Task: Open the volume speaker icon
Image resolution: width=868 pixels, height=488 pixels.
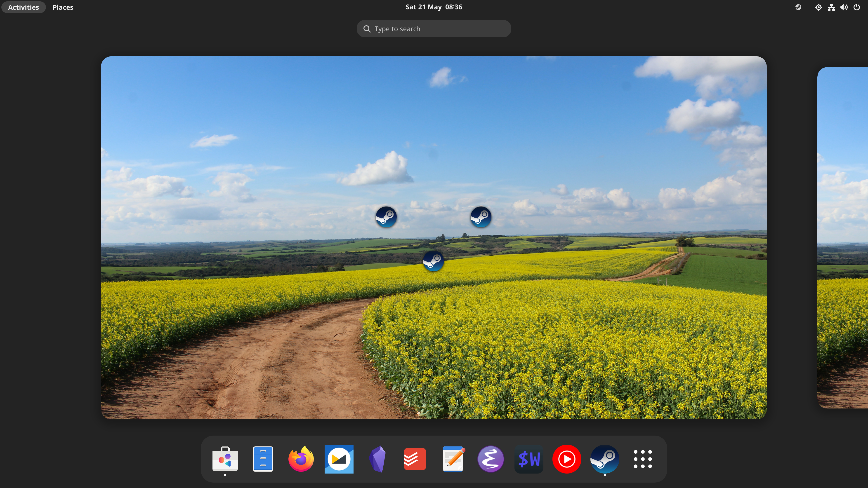Action: pyautogui.click(x=844, y=7)
